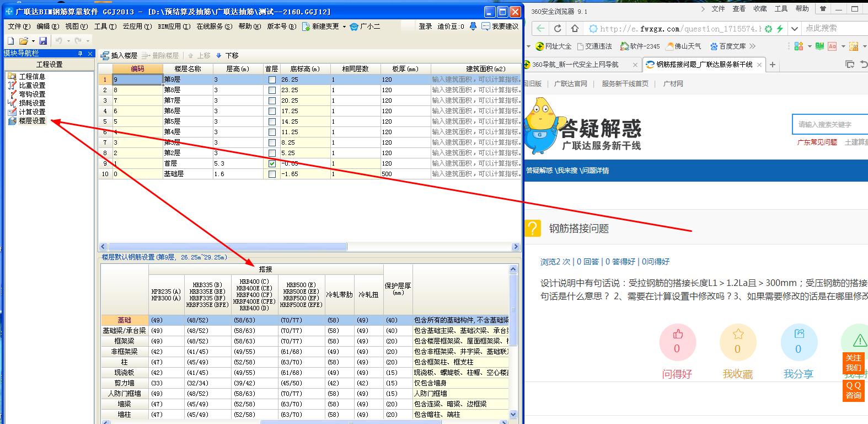Open 百度文库 bookmark

[x=727, y=46]
